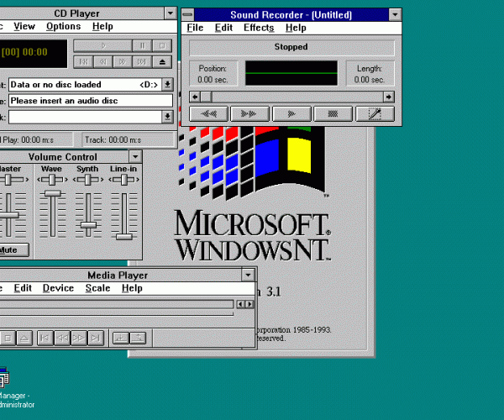This screenshot has width=504, height=420.
Task: Click CD Player next track button
Action: tap(142, 61)
